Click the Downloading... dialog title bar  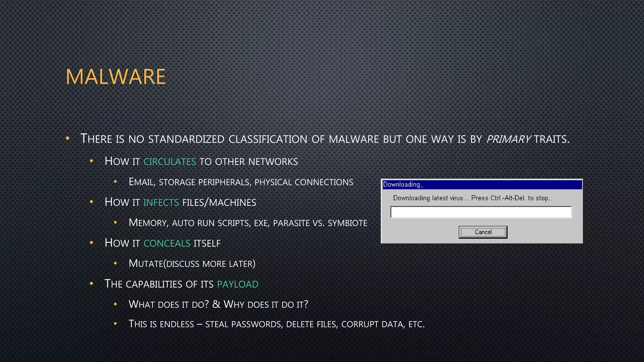pos(482,184)
